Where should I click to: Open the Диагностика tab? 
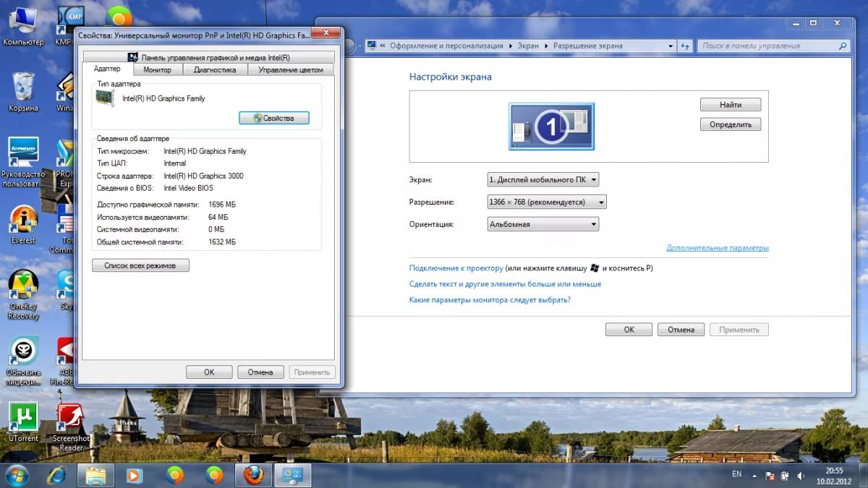215,70
